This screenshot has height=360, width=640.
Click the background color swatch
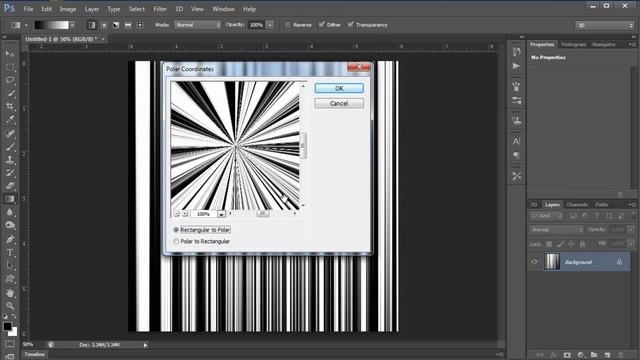coord(14,332)
